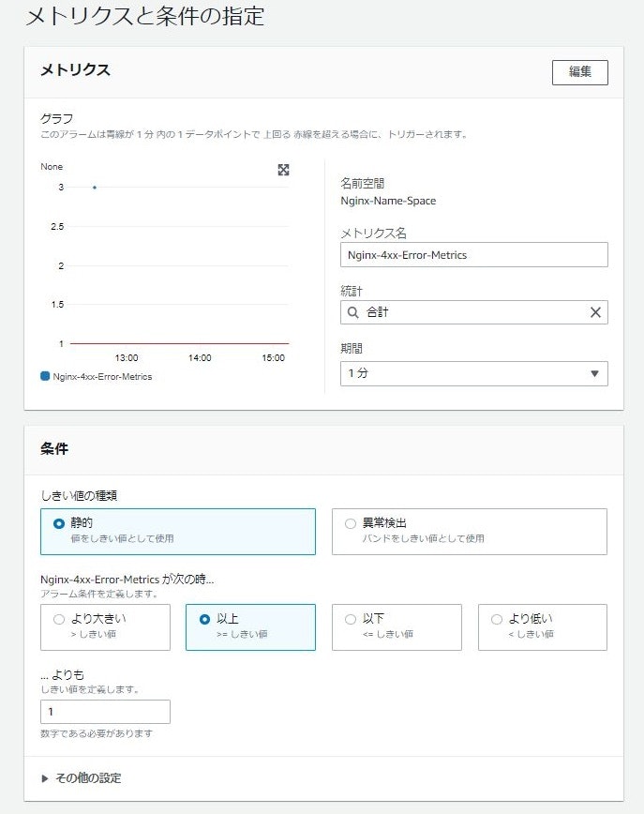The width and height of the screenshot is (644, 814).
Task: Expand the その他の設定 section
Action: (82, 778)
